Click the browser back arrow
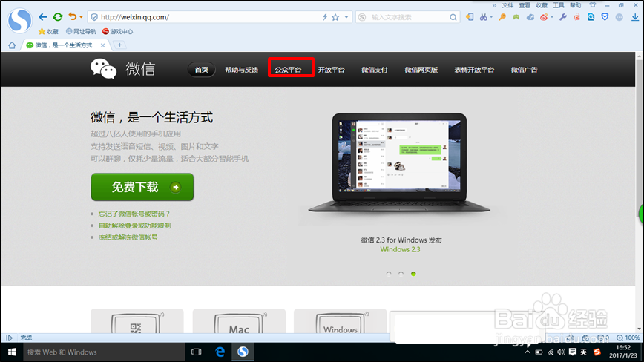This screenshot has height=362, width=644. coord(43,17)
